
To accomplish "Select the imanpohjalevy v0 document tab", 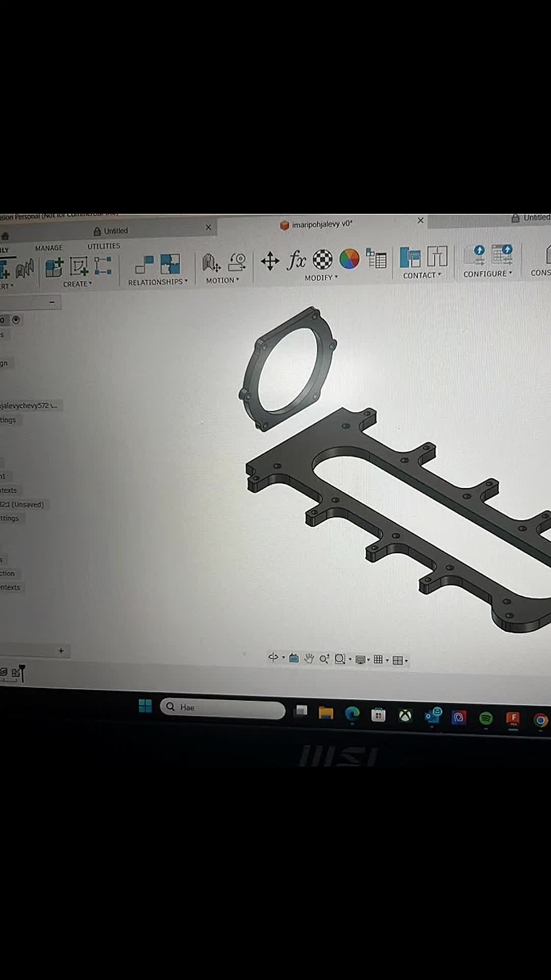I will (x=316, y=224).
